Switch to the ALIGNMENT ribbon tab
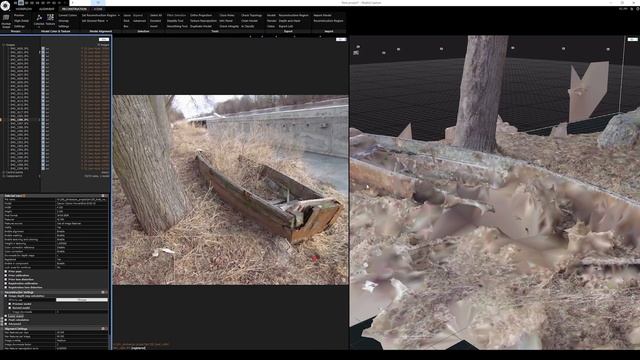This screenshot has width=640, height=360. [x=47, y=9]
